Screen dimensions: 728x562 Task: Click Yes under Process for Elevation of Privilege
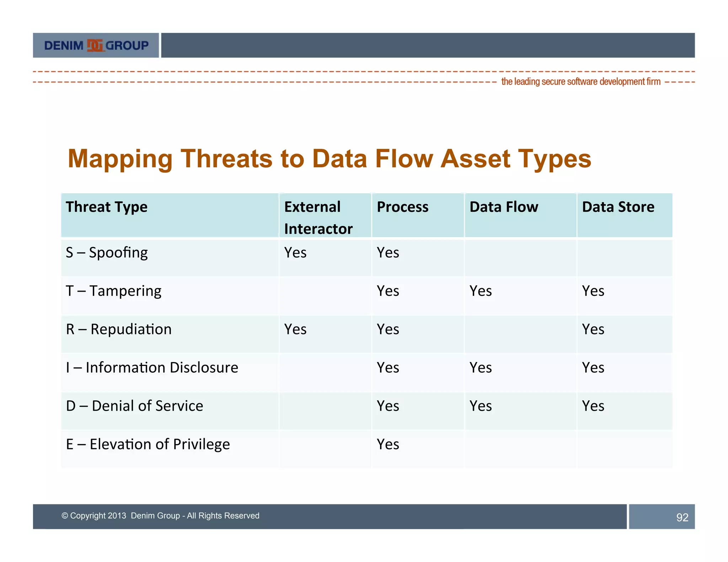pos(388,444)
